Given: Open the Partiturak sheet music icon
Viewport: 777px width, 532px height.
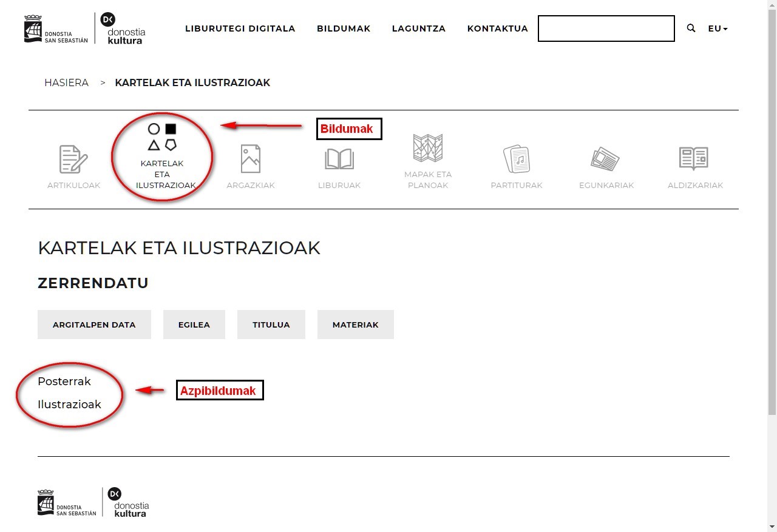Looking at the screenshot, I should click(x=517, y=159).
